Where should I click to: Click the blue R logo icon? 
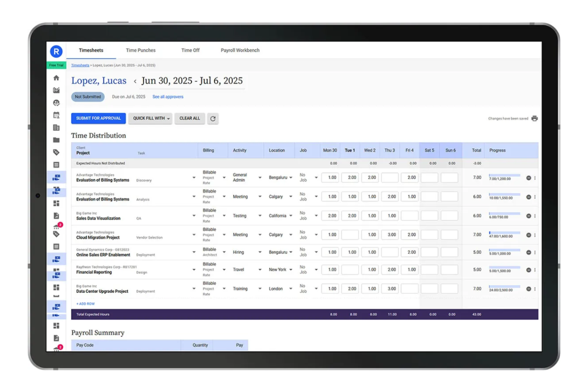point(56,51)
